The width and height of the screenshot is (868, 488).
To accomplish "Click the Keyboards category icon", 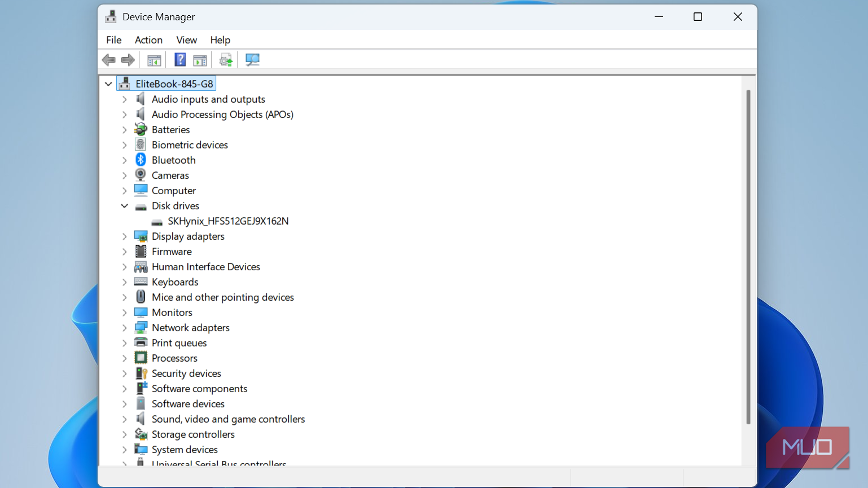I will point(141,282).
